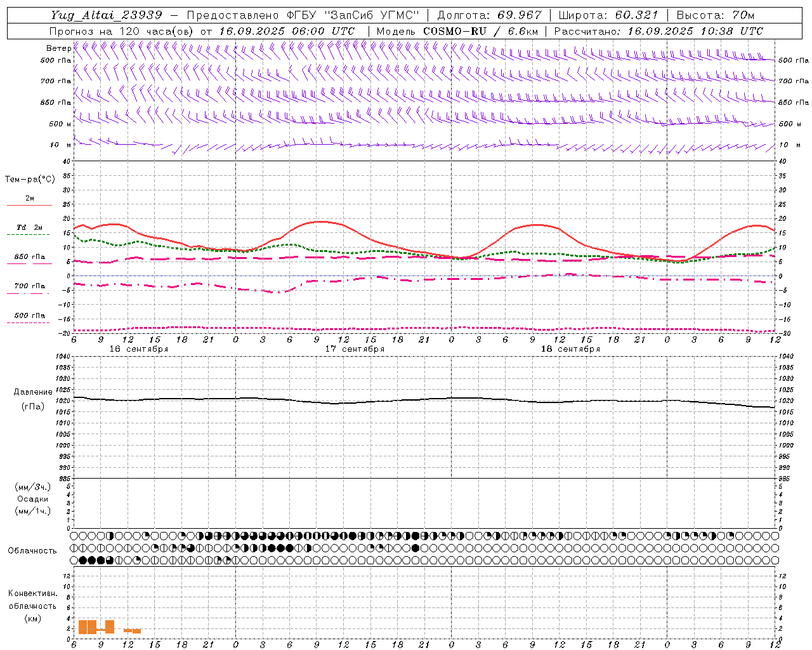Click the (км) unit label of convective chart
812x650 pixels.
pos(32,618)
